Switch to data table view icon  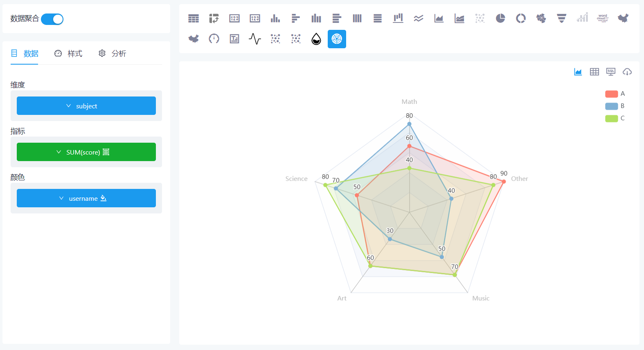tap(594, 72)
